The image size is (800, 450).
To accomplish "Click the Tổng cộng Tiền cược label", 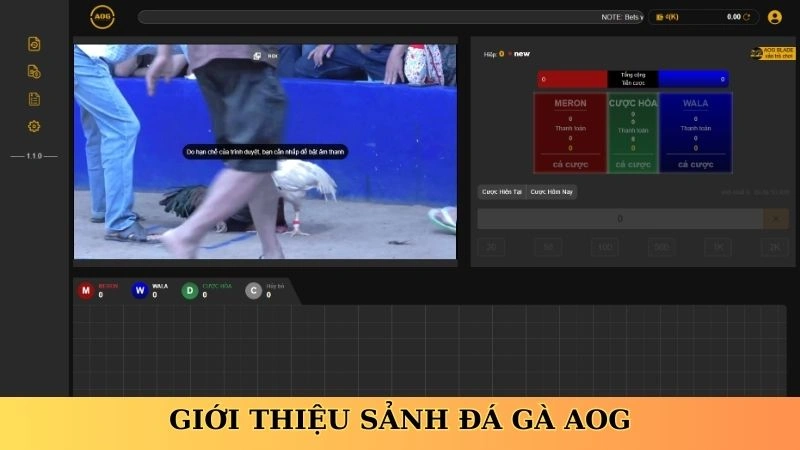I will pos(633,79).
